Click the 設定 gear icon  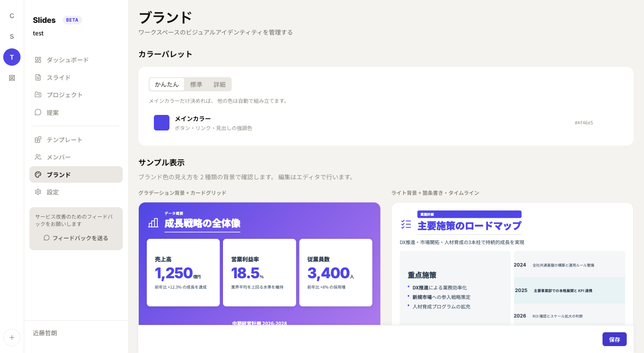pos(38,192)
